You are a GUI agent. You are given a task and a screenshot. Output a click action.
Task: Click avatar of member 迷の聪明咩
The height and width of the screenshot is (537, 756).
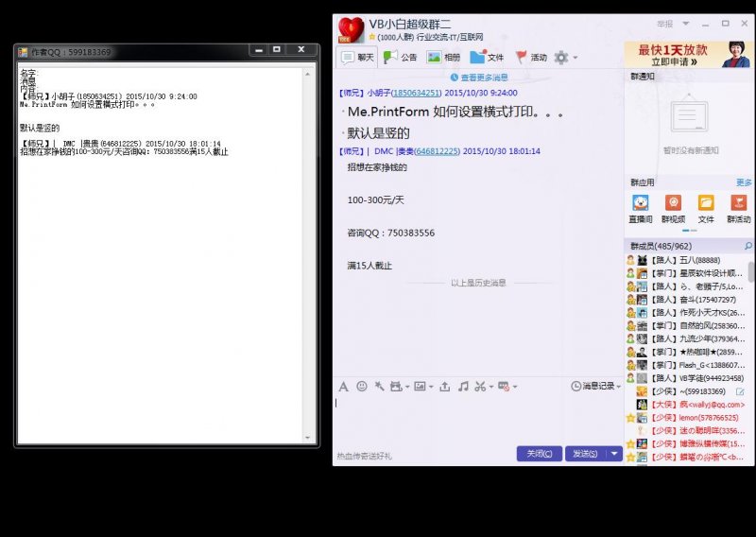(x=642, y=431)
